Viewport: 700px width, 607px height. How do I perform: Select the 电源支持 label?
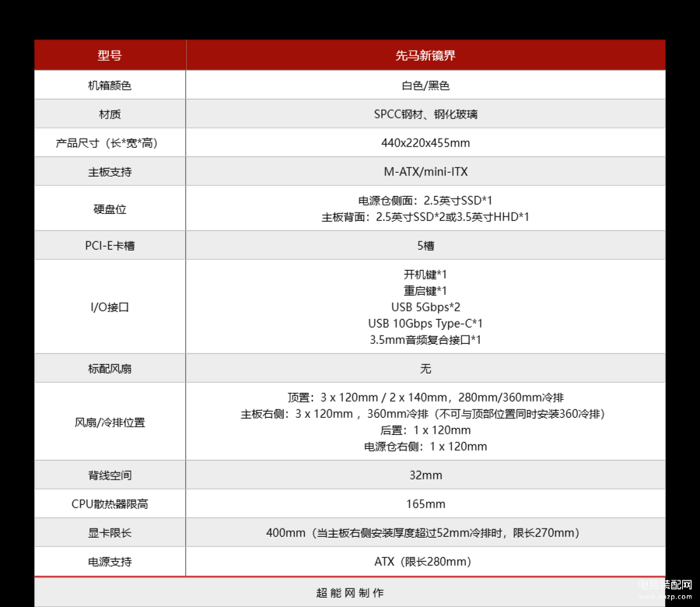coord(110,561)
